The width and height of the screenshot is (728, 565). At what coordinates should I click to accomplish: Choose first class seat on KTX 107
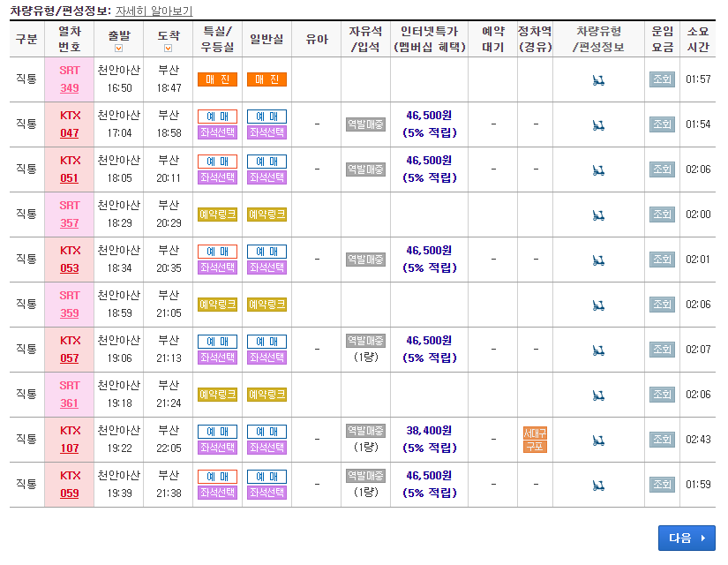click(x=217, y=448)
